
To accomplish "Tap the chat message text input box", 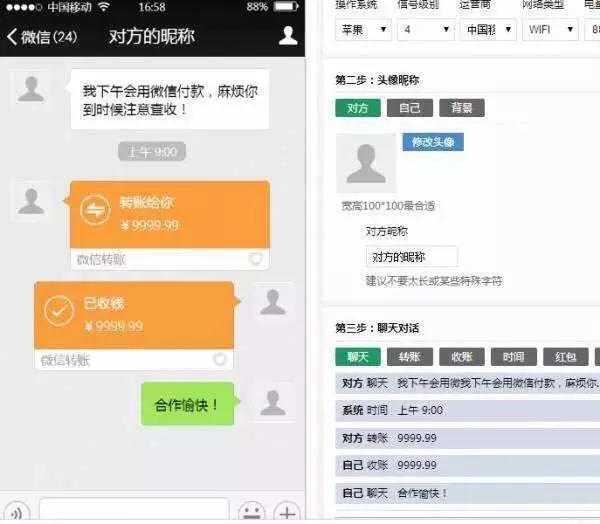I will (134, 510).
